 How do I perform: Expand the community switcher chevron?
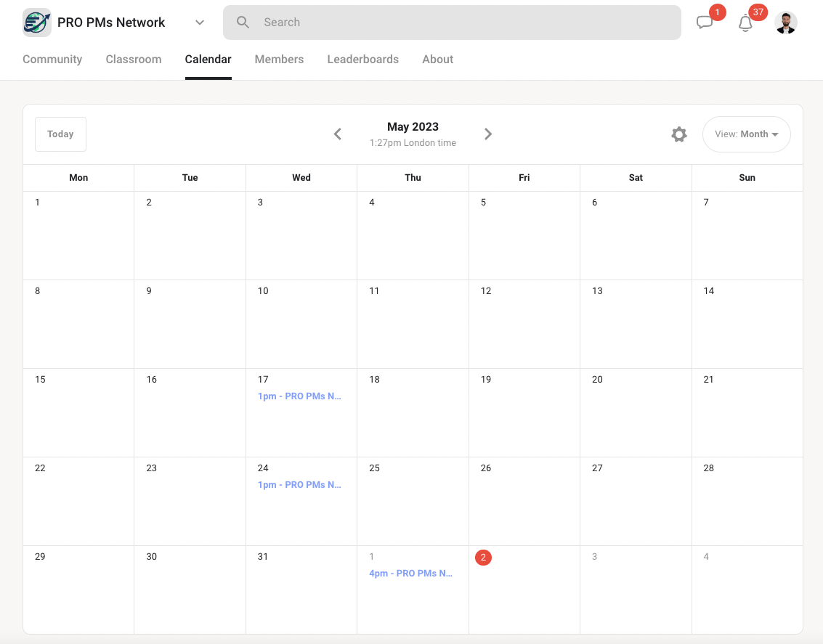[200, 23]
